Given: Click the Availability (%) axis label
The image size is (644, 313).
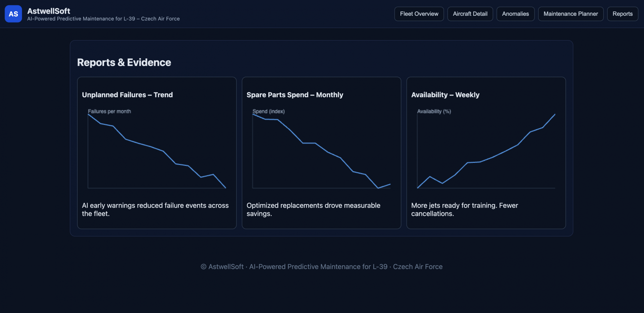Looking at the screenshot, I should (434, 111).
